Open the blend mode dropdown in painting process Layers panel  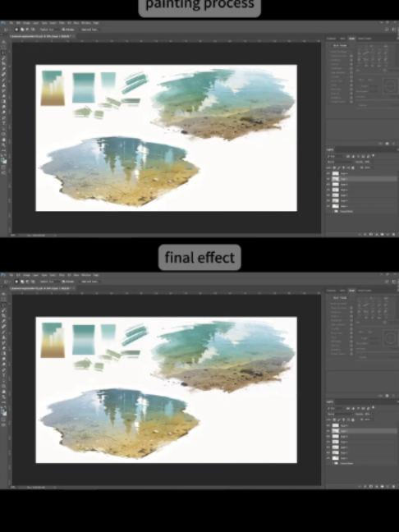[340, 163]
